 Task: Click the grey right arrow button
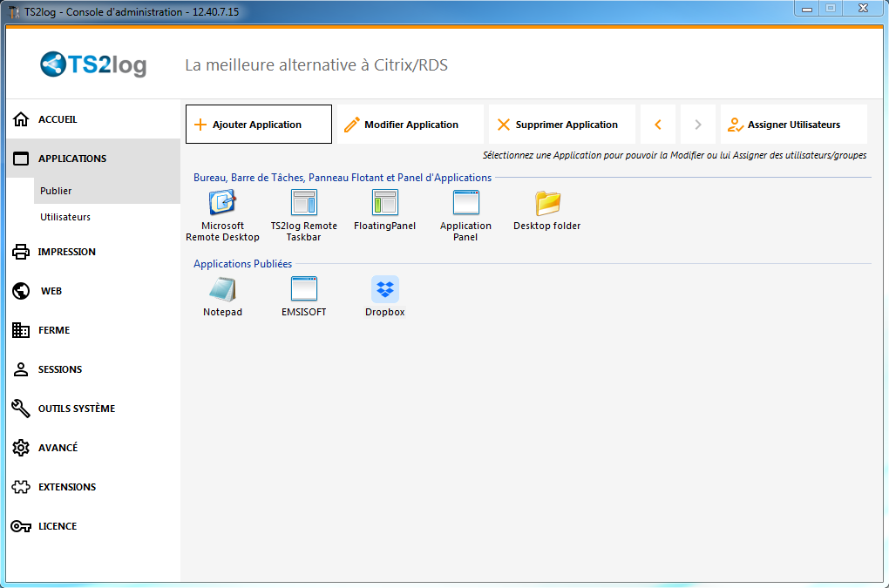pos(698,124)
